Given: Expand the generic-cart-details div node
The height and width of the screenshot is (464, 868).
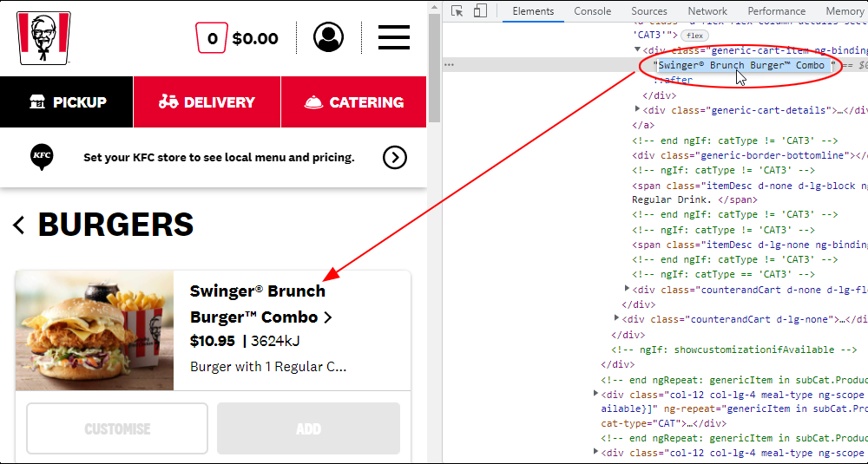Looking at the screenshot, I should (x=637, y=109).
